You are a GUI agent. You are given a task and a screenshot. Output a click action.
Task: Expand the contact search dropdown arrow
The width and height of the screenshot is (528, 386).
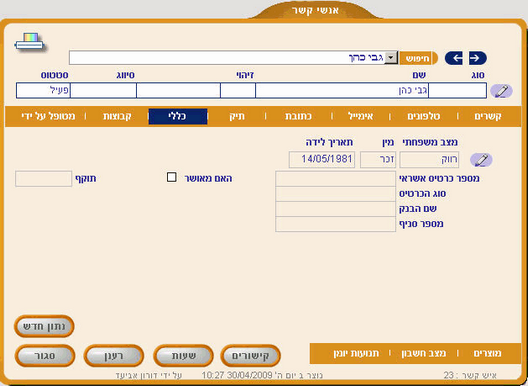click(x=391, y=58)
